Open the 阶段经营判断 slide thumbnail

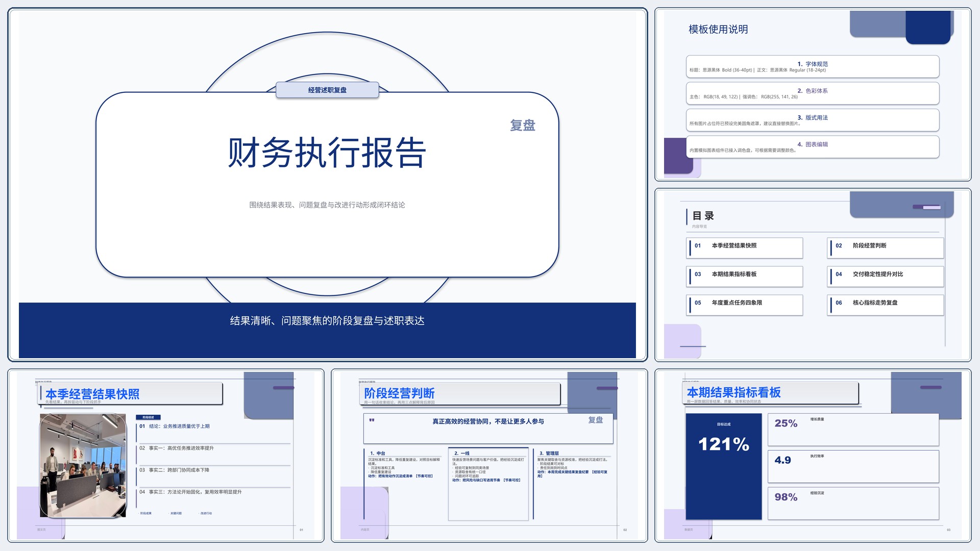[489, 455]
